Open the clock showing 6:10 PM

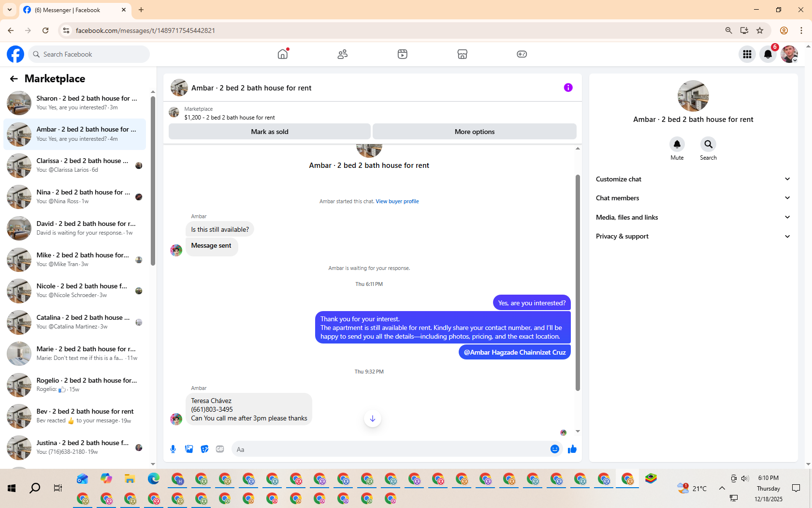coord(768,478)
